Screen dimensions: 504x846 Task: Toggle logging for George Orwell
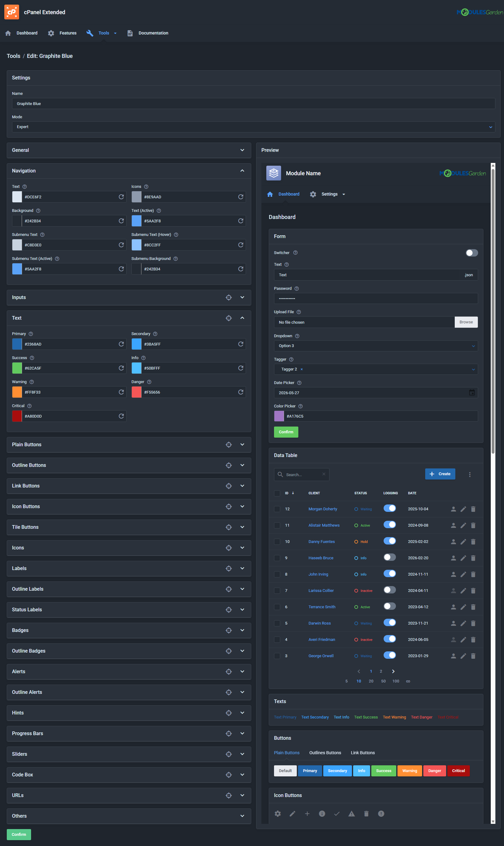389,655
